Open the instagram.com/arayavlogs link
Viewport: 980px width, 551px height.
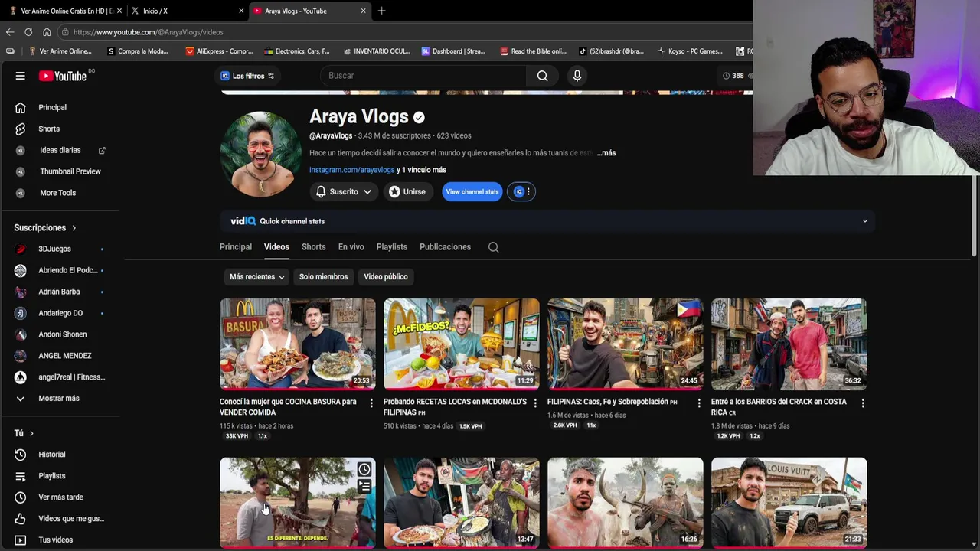point(352,170)
